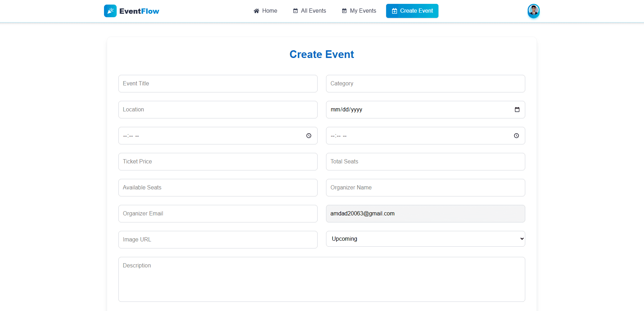Click the EventFlow party popper logo icon
The height and width of the screenshot is (311, 644).
tap(110, 11)
